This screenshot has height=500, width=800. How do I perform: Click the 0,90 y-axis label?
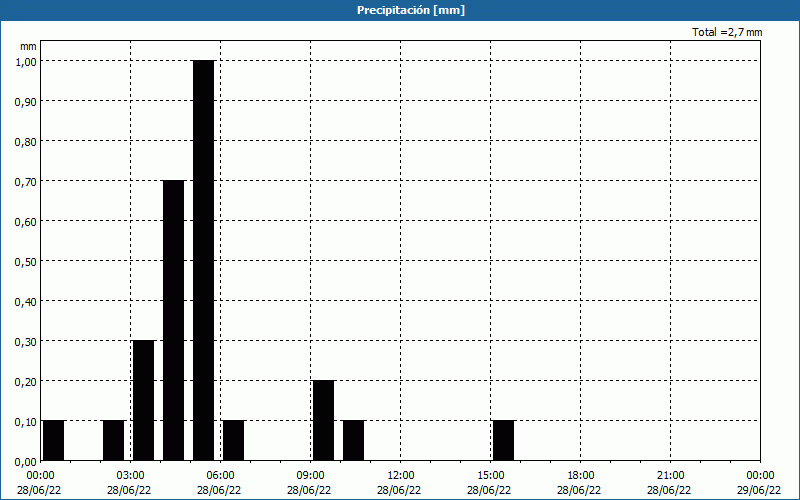[26, 102]
